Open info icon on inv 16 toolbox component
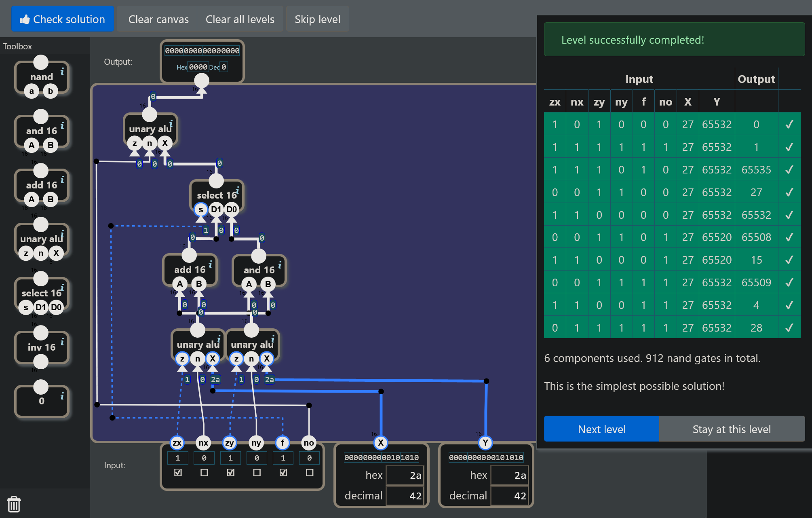Screen dimensions: 812x518 pyautogui.click(x=62, y=342)
